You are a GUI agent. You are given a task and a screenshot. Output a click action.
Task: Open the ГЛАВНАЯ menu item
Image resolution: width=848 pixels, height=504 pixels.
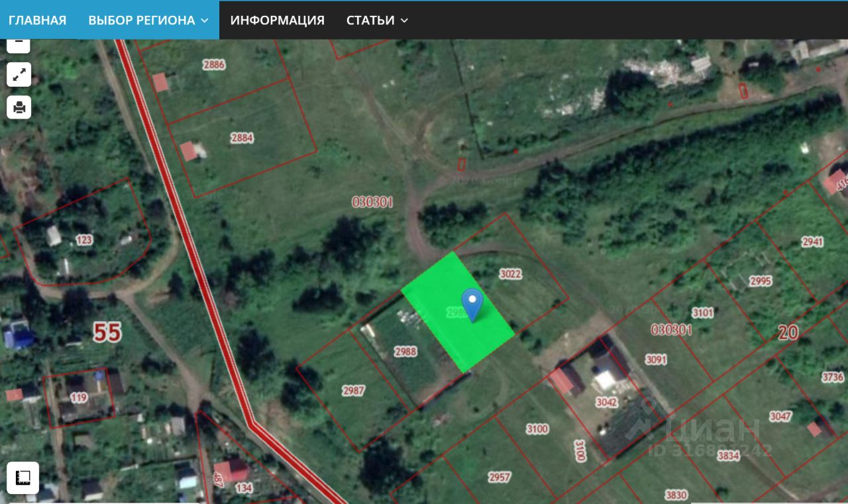tap(37, 20)
